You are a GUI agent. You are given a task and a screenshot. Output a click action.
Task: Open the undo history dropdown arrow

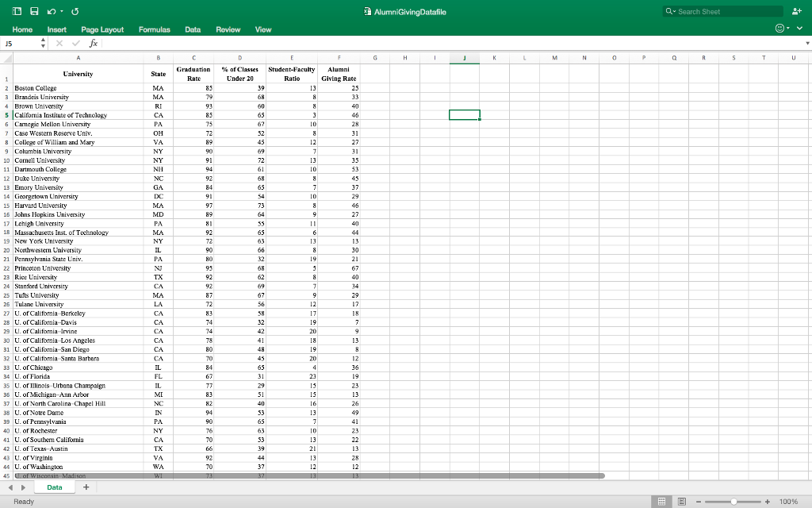[62, 11]
